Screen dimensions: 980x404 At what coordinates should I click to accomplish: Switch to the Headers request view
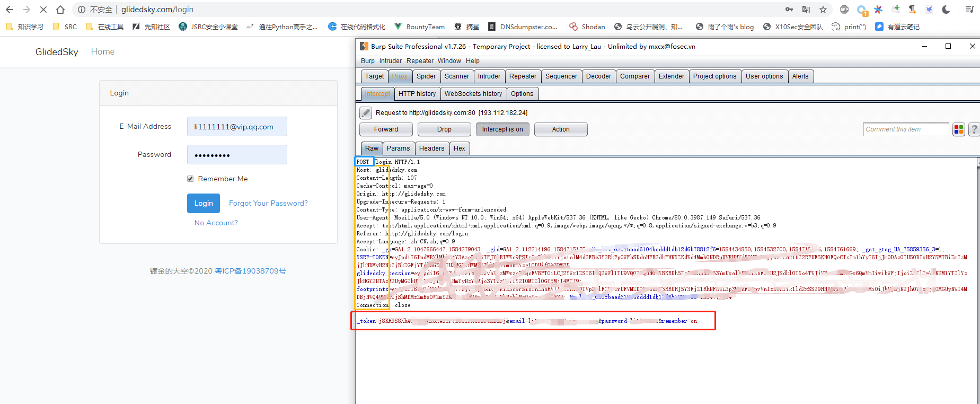pos(431,148)
